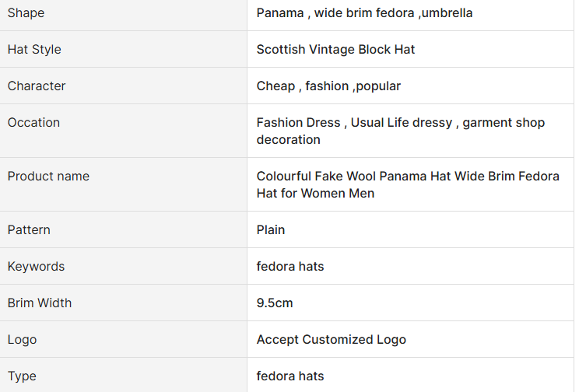The width and height of the screenshot is (579, 392).
Task: Click the 'Colourful Fake Wool Panama Hat' text
Action: [353, 176]
